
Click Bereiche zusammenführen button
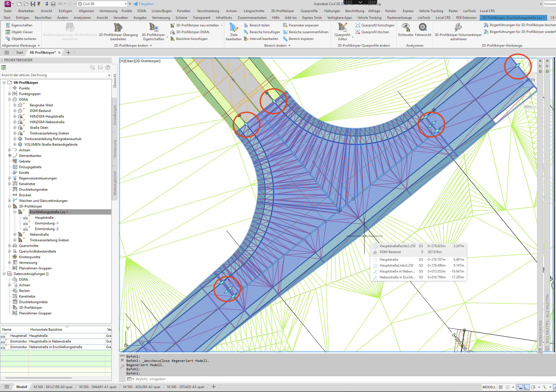coord(306,32)
